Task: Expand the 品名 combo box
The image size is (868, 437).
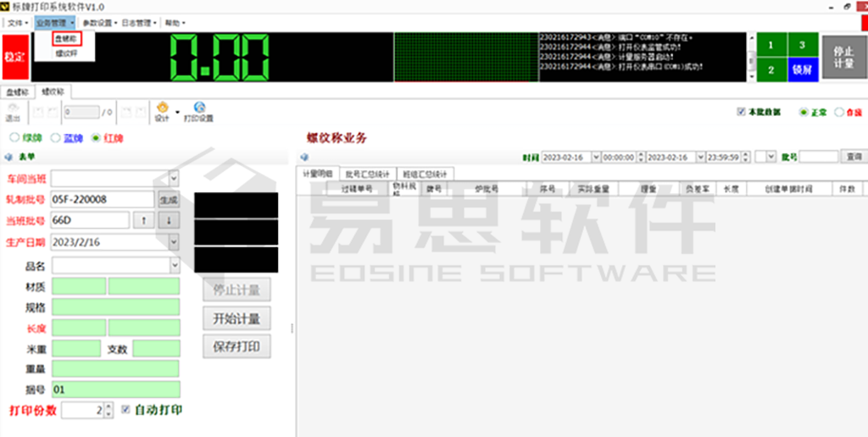Action: 174,265
